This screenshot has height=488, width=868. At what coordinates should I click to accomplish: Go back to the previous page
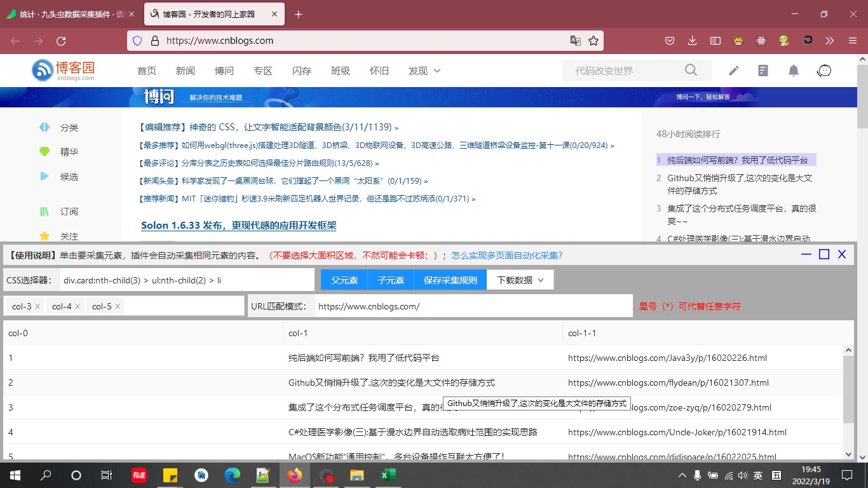tap(15, 41)
